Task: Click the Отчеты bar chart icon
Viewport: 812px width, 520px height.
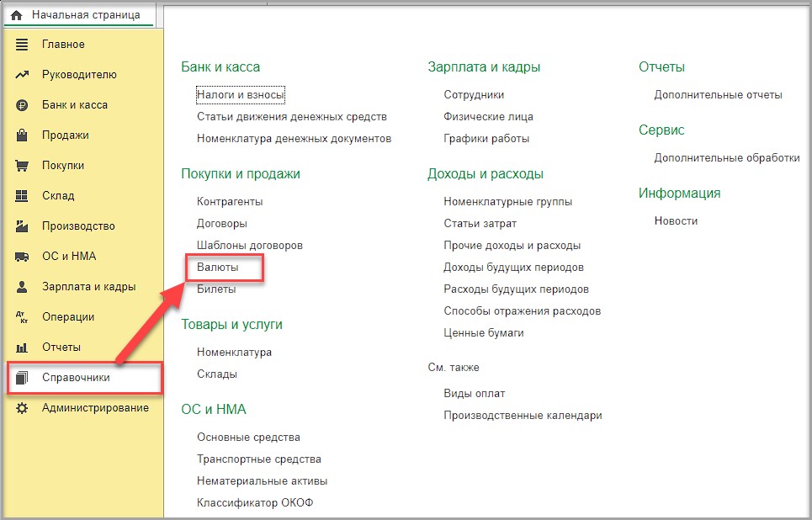Action: [22, 348]
